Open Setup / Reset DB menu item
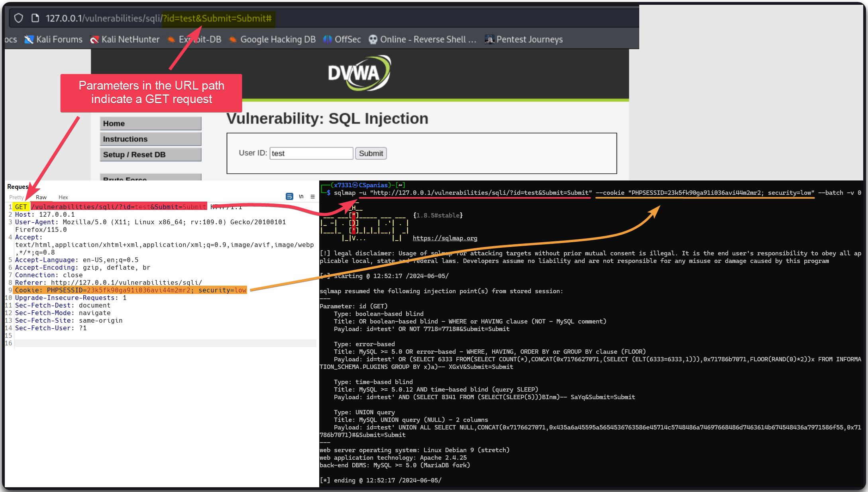The height and width of the screenshot is (492, 868). (x=151, y=155)
